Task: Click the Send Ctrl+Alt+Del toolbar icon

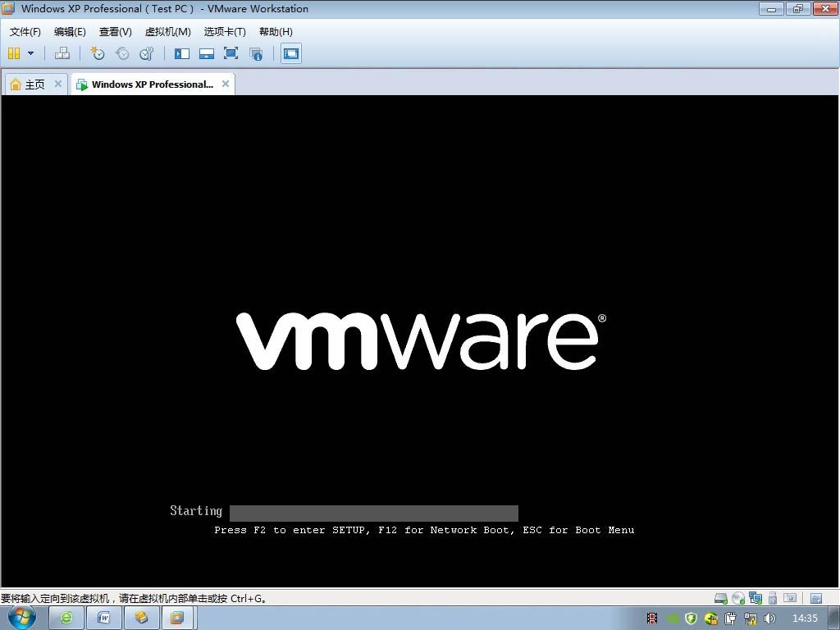Action: point(62,53)
